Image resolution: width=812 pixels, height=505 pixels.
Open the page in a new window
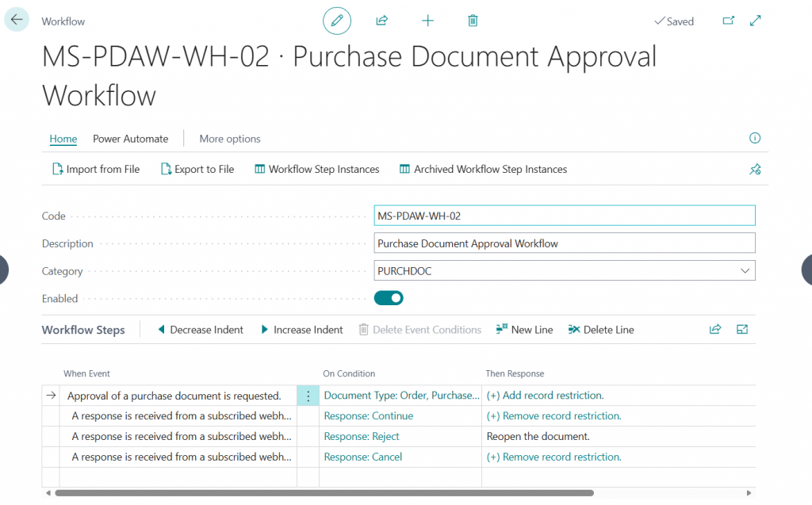point(728,21)
